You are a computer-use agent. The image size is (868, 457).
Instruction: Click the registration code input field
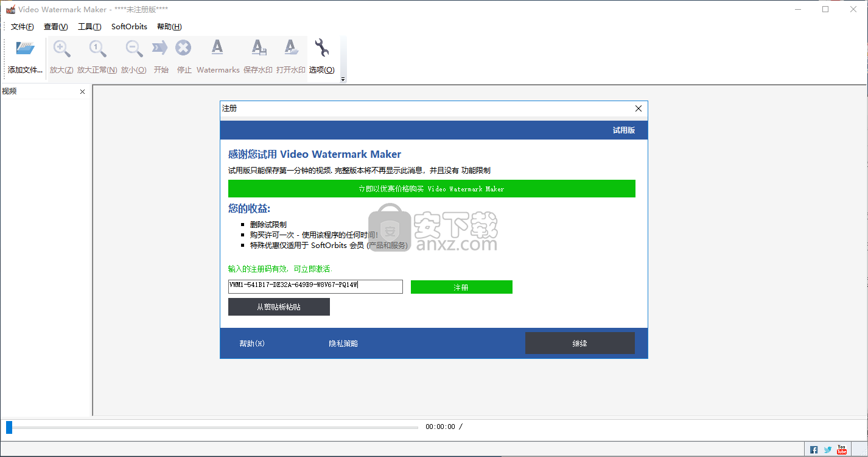pyautogui.click(x=315, y=286)
